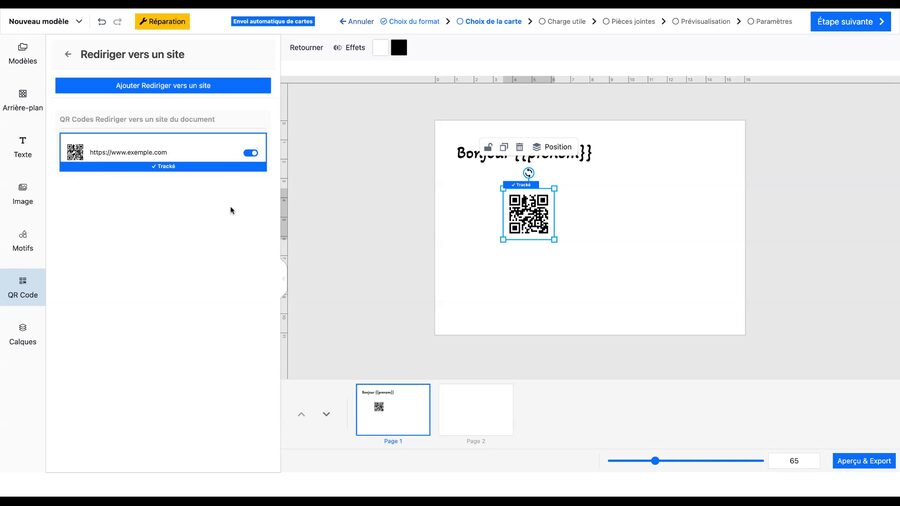Go to the Paramètres step

click(x=770, y=22)
